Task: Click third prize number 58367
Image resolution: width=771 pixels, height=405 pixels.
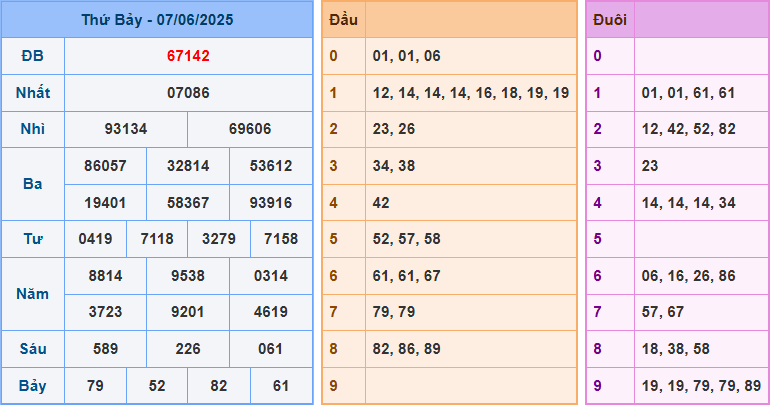Action: tap(188, 202)
